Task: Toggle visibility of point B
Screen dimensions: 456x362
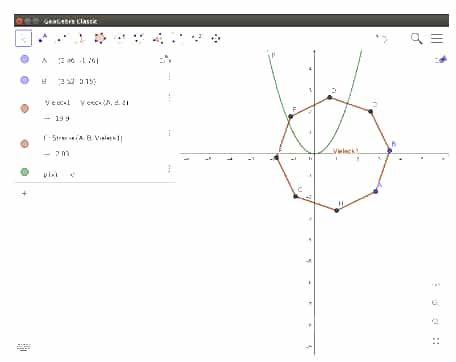Action: point(24,80)
